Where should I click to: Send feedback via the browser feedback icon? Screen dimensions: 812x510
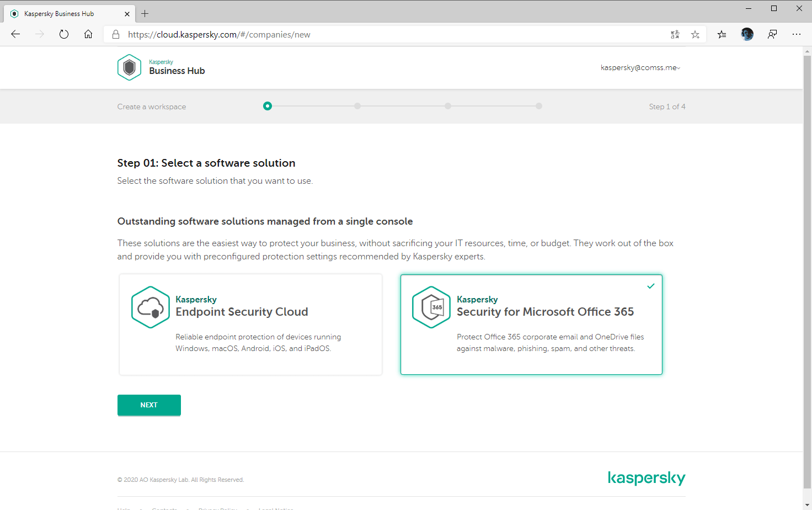[772, 34]
